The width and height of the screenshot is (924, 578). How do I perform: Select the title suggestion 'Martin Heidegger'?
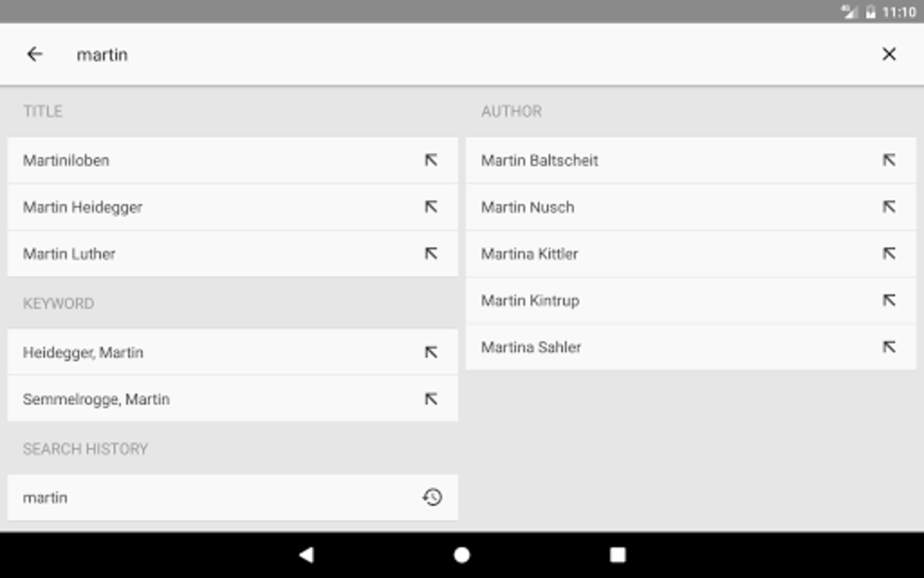click(x=232, y=207)
